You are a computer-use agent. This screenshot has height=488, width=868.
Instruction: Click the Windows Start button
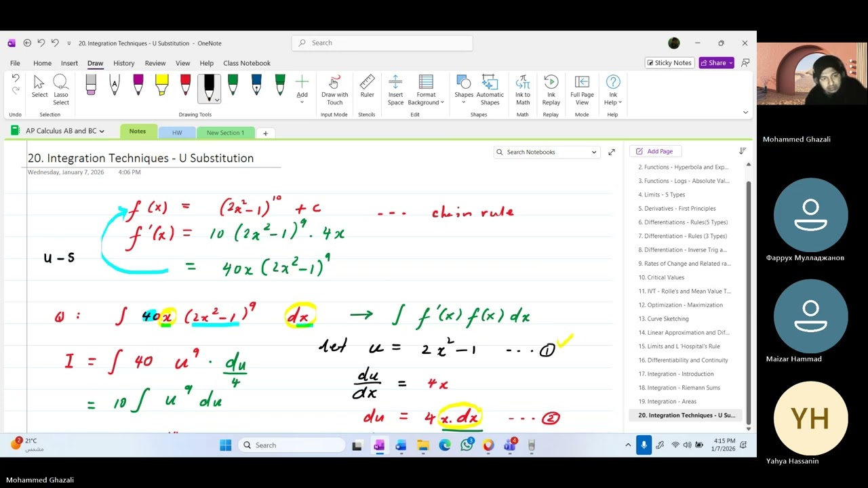225,445
